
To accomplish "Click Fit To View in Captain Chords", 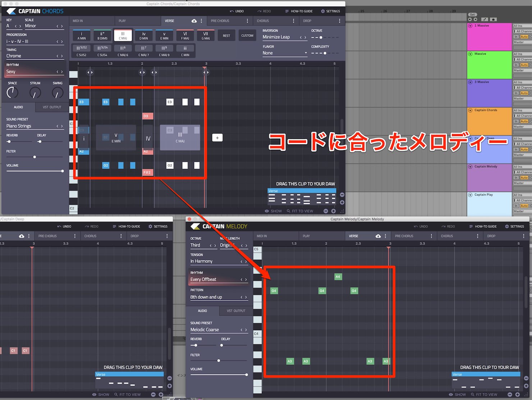I will [300, 211].
